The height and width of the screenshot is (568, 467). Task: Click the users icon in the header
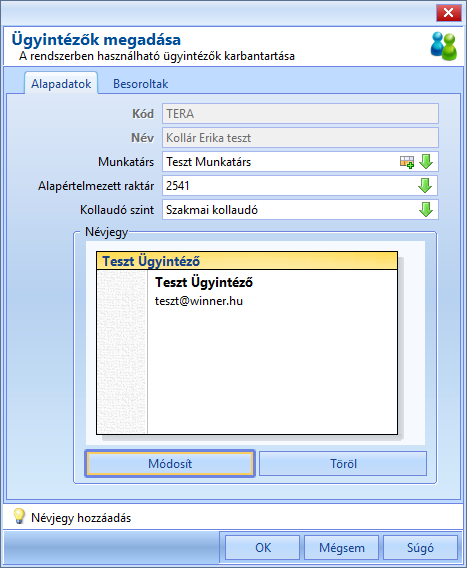click(443, 46)
